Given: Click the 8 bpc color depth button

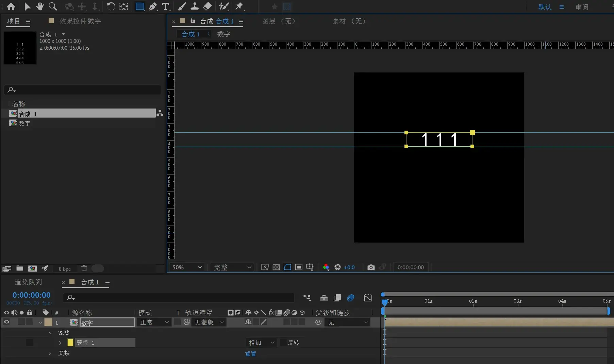Looking at the screenshot, I should [65, 269].
